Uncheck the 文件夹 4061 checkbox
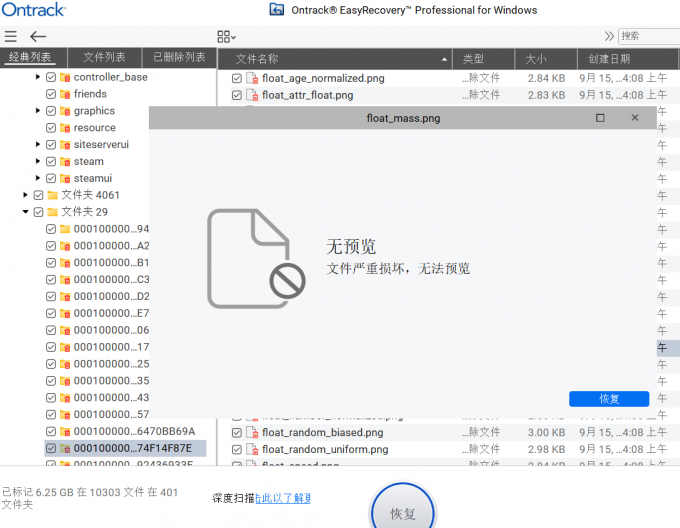680x528 pixels. (x=38, y=195)
